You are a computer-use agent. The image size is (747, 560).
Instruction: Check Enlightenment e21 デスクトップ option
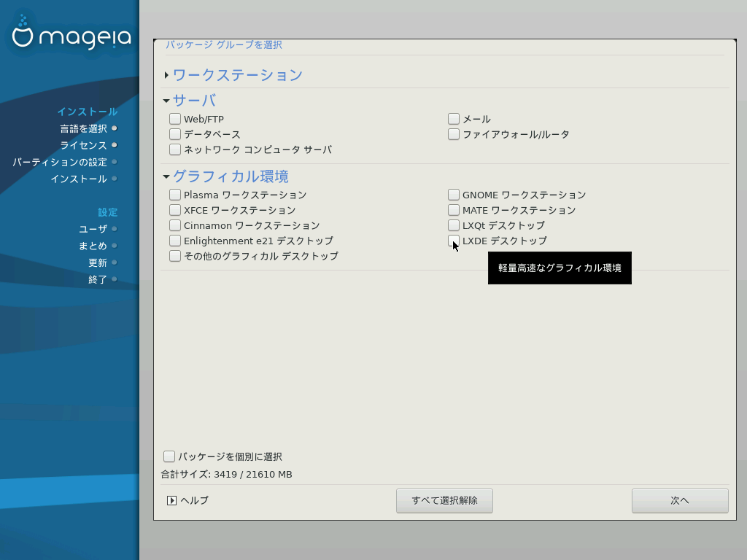175,241
